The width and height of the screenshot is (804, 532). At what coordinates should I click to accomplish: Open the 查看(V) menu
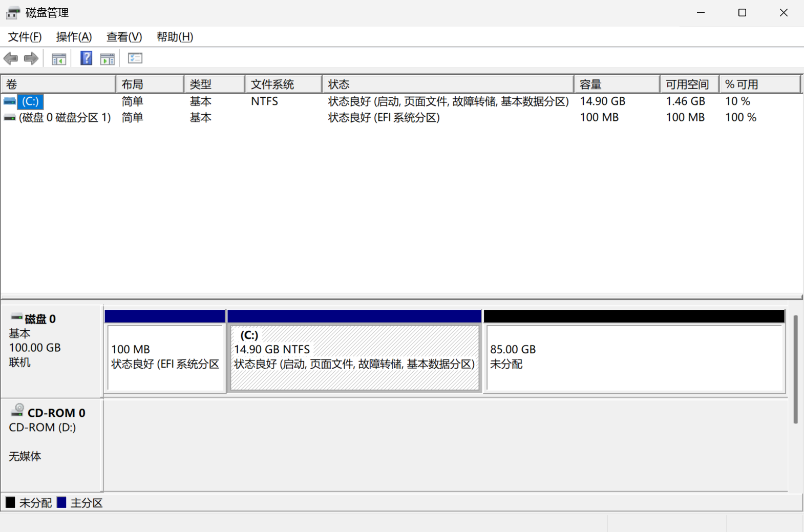pos(124,37)
